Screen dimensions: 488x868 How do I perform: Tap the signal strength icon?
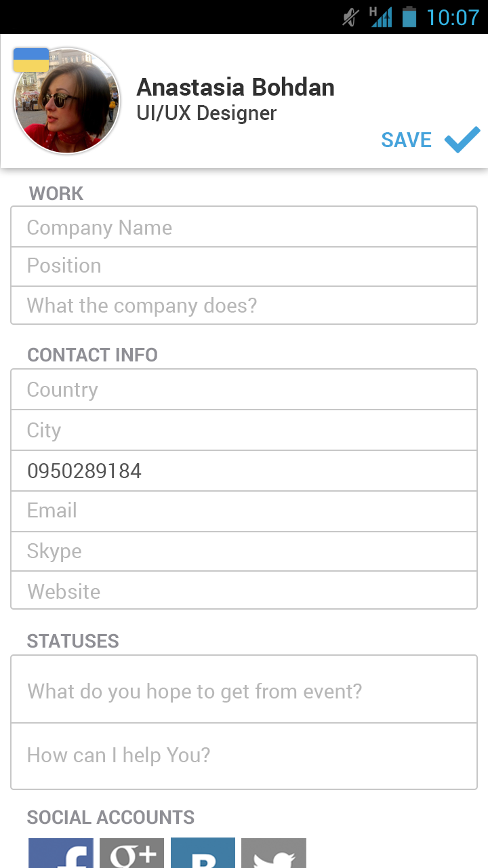point(381,16)
